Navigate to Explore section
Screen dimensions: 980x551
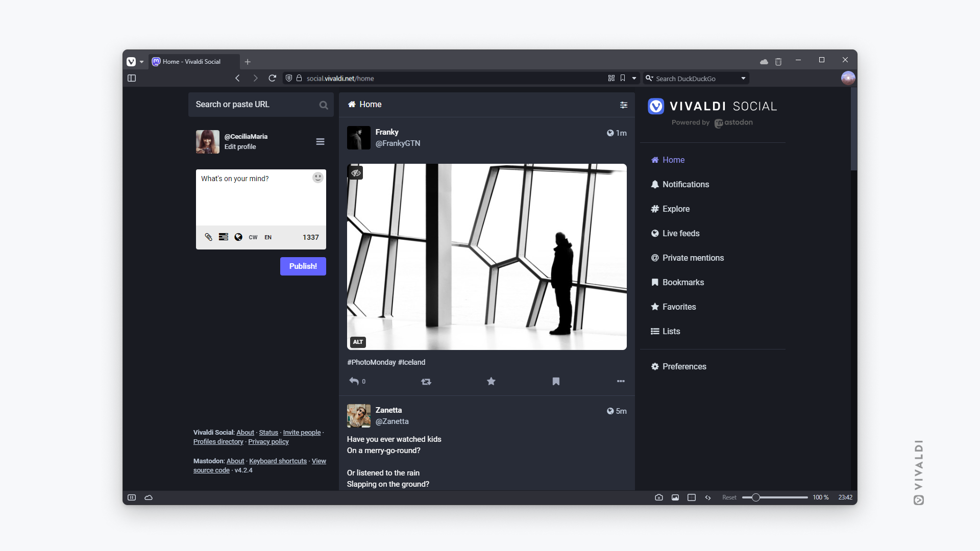[676, 209]
